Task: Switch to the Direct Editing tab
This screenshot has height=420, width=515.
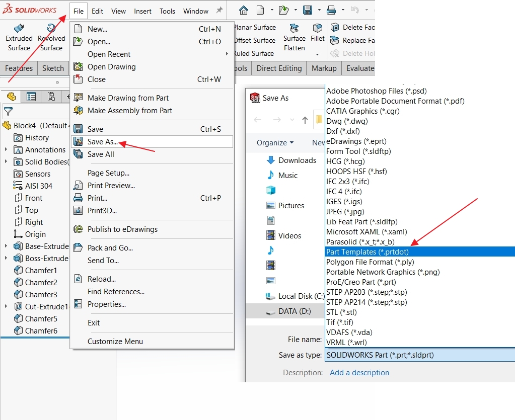Action: 279,68
